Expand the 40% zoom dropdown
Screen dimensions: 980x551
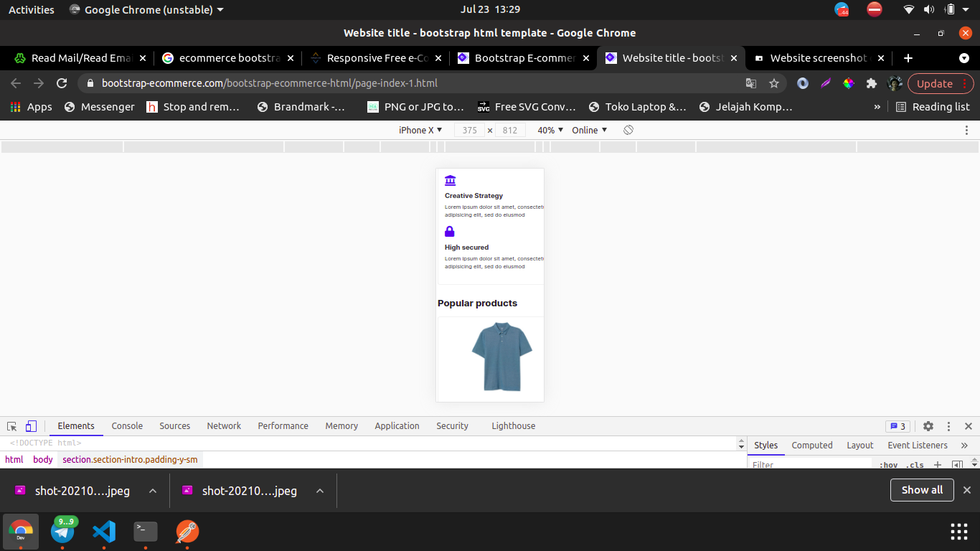(550, 130)
